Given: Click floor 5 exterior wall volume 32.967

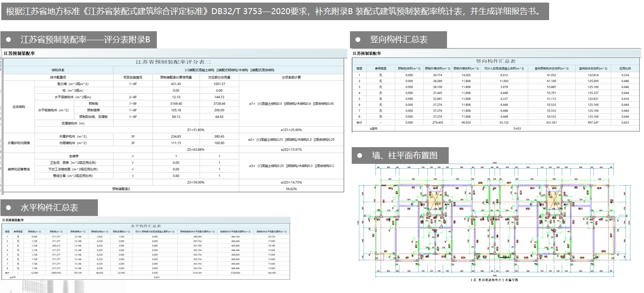Looking at the screenshot, I should coord(437,99).
